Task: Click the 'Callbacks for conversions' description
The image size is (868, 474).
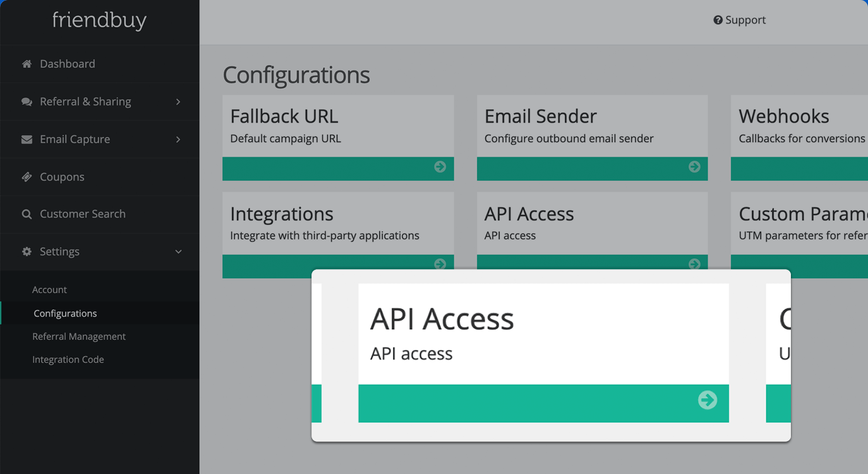Action: pos(802,138)
